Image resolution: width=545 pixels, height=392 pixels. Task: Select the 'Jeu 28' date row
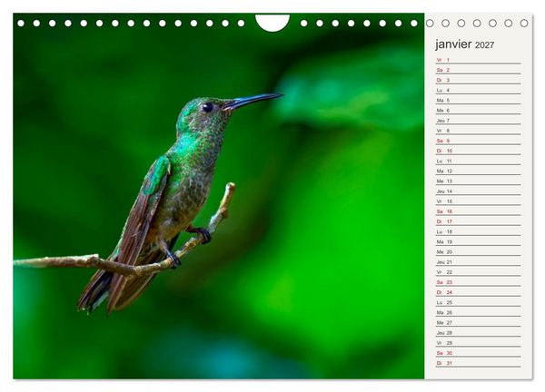click(479, 332)
